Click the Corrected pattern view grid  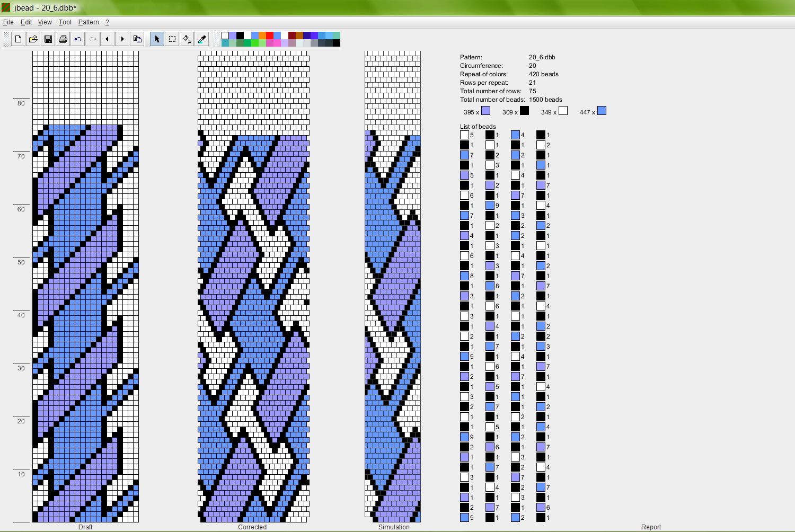(x=253, y=287)
